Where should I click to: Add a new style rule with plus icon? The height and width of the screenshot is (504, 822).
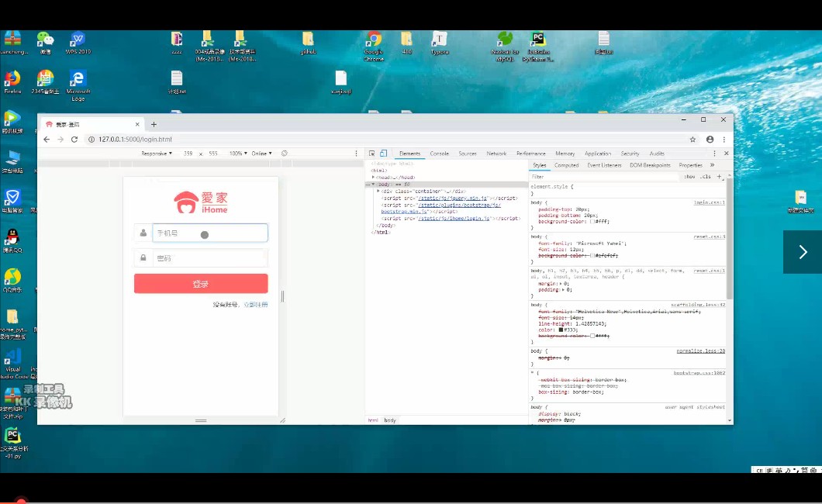[x=720, y=177]
